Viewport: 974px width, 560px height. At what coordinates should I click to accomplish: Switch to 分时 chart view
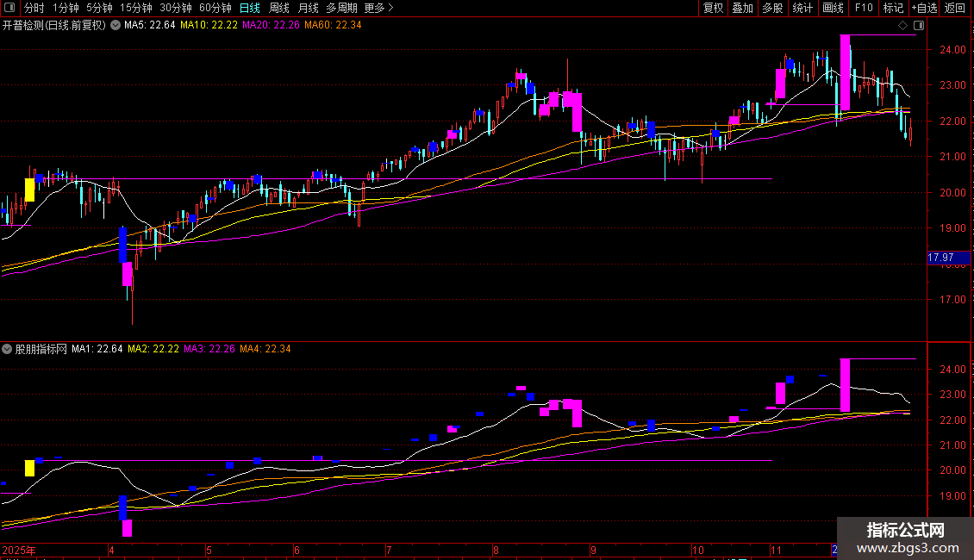coord(34,8)
